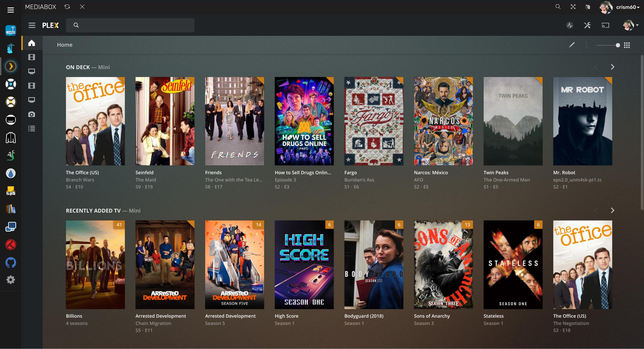Adjust the poster size slider
This screenshot has height=349, width=644.
[x=617, y=45]
